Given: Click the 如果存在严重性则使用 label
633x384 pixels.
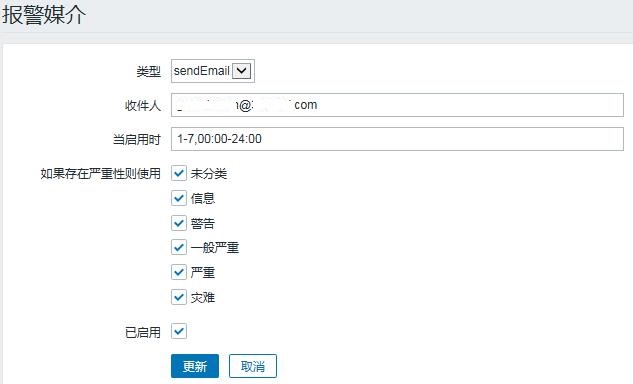Looking at the screenshot, I should pyautogui.click(x=101, y=174).
